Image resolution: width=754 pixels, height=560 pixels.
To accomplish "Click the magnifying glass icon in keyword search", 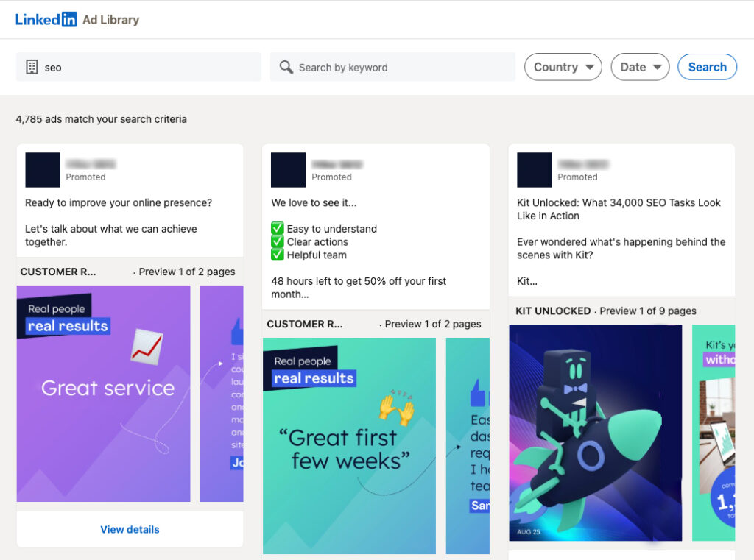I will coord(286,66).
